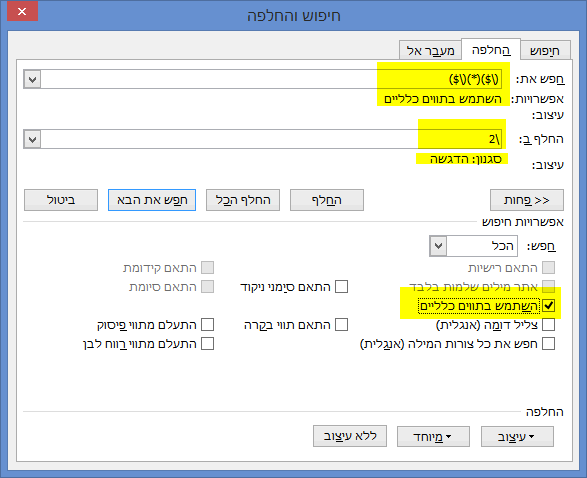
Task: Open the מיוחד special characters menu button
Action: [433, 436]
